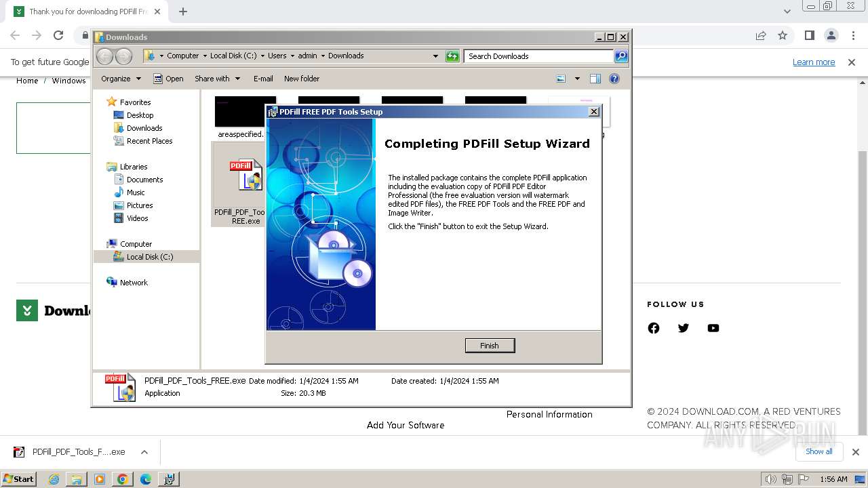
Task: Toggle Chrome's side panel icon
Action: coord(809,35)
